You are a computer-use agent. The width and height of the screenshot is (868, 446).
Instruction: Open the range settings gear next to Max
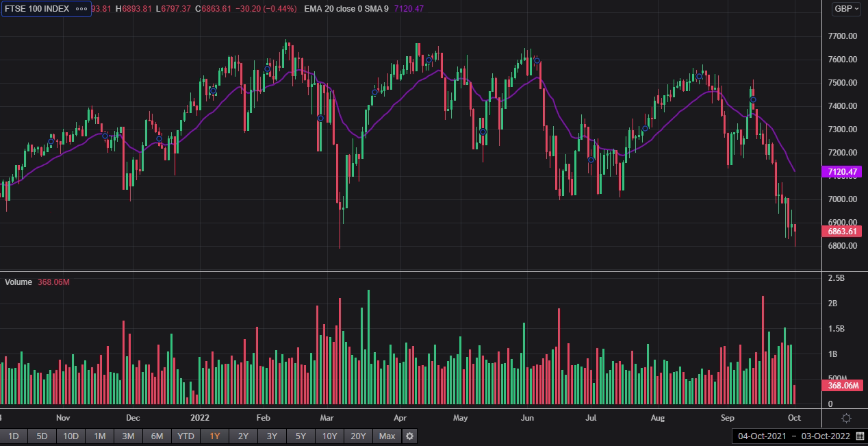(409, 436)
